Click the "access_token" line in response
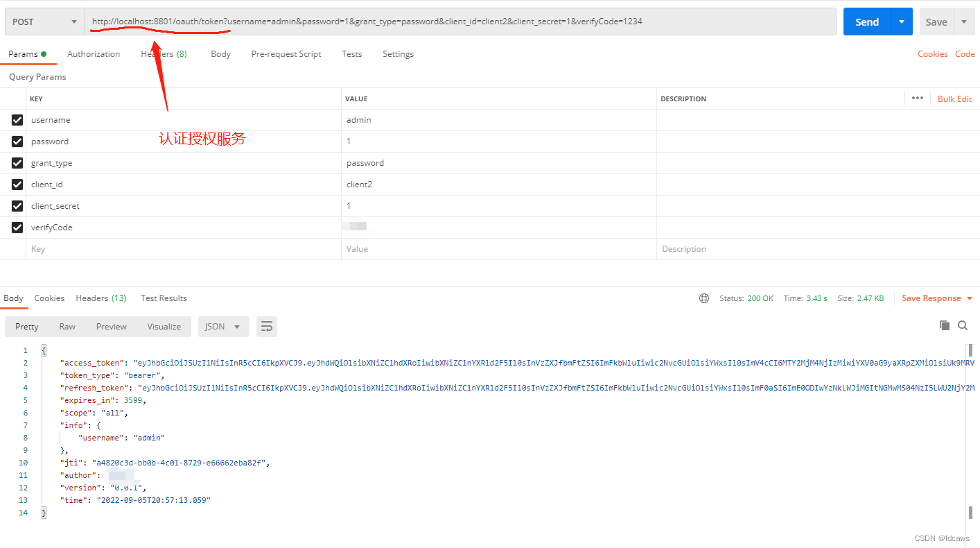This screenshot has width=980, height=548. click(x=517, y=363)
